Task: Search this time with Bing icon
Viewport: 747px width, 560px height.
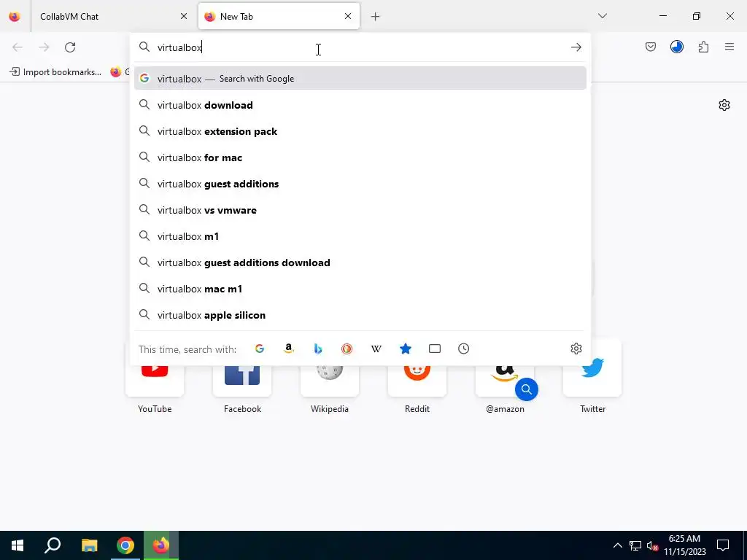Action: click(318, 349)
